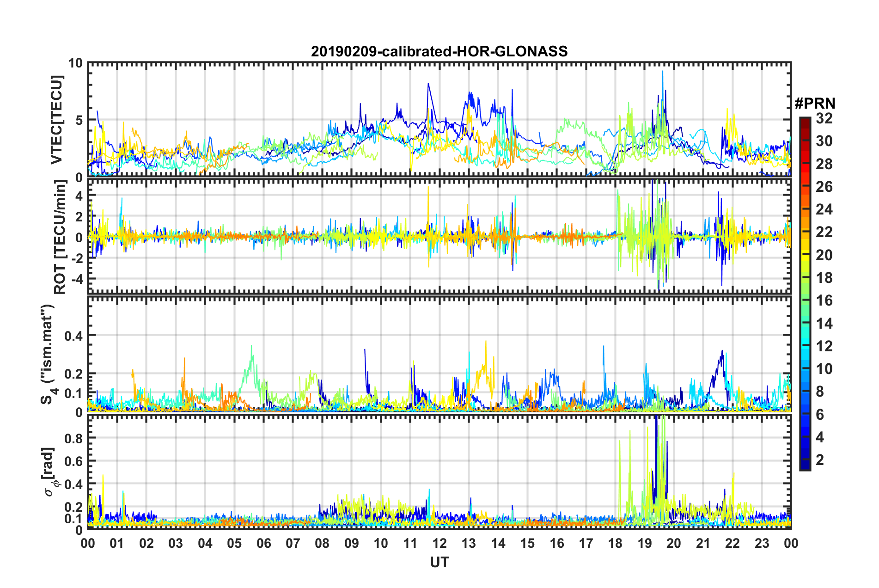The image size is (879, 588).
Task: Pick the cyan colorbar band beside label 12
Action: 805,346
